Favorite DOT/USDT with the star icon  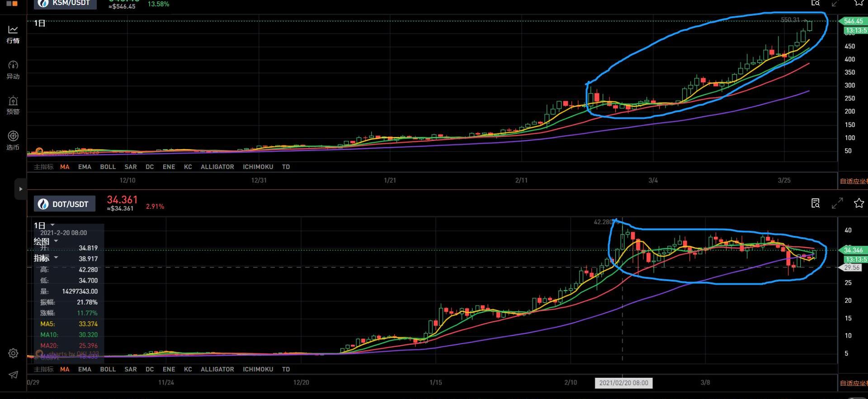click(859, 203)
